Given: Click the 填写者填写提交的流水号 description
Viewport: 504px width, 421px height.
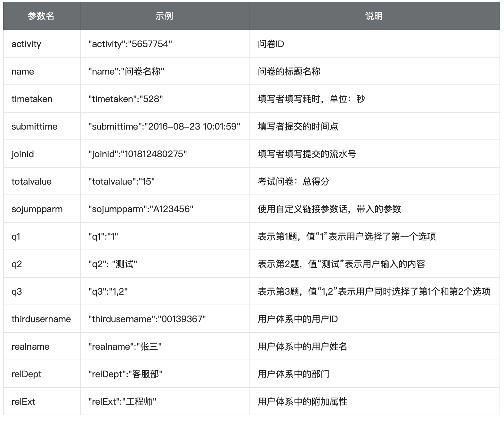Looking at the screenshot, I should (307, 154).
